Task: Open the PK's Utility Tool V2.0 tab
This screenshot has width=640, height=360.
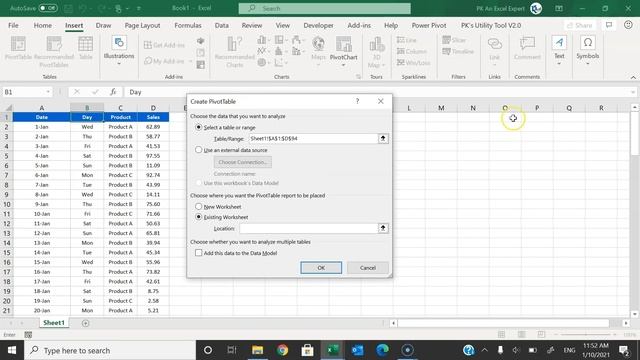Action: pos(491,25)
